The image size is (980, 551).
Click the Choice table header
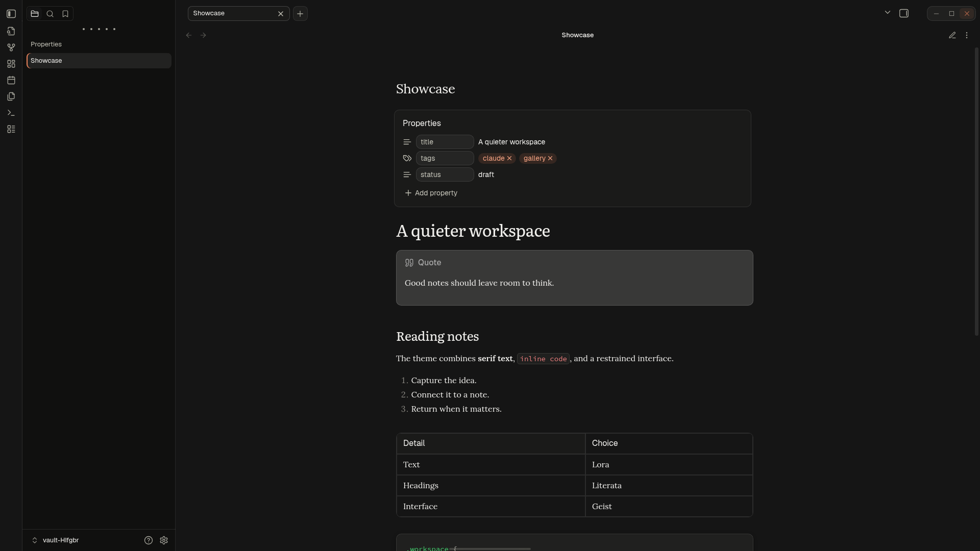coord(669,443)
